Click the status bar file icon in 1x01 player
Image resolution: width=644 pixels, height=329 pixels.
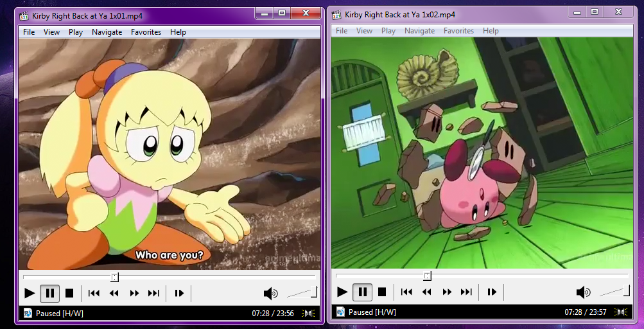click(28, 314)
